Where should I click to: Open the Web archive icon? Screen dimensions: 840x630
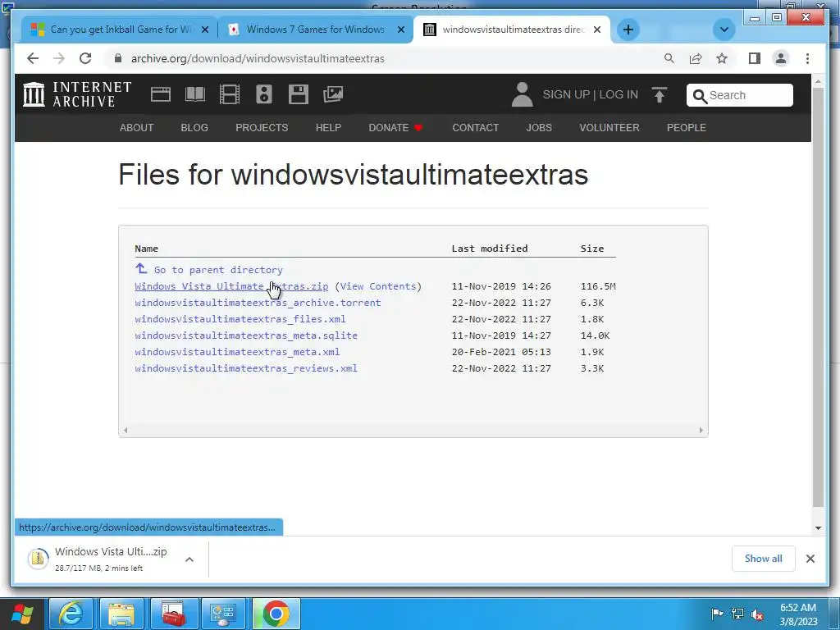point(160,94)
